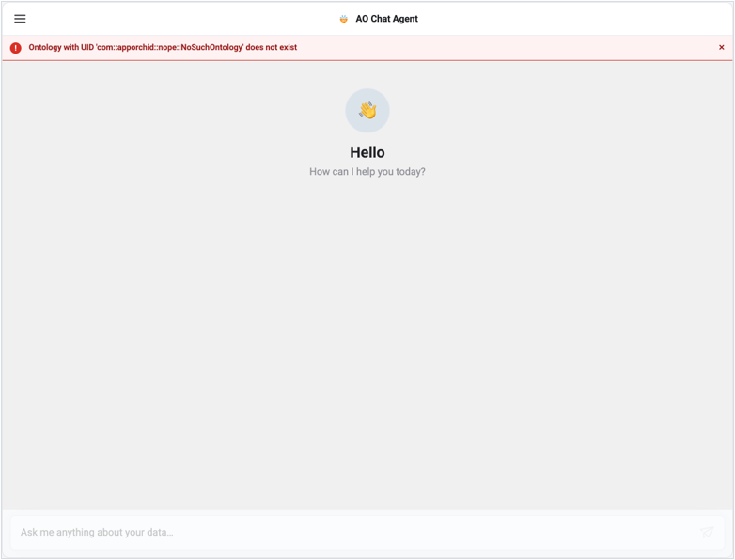Click the red exclamation error icon
This screenshot has height=560, width=735.
15,48
